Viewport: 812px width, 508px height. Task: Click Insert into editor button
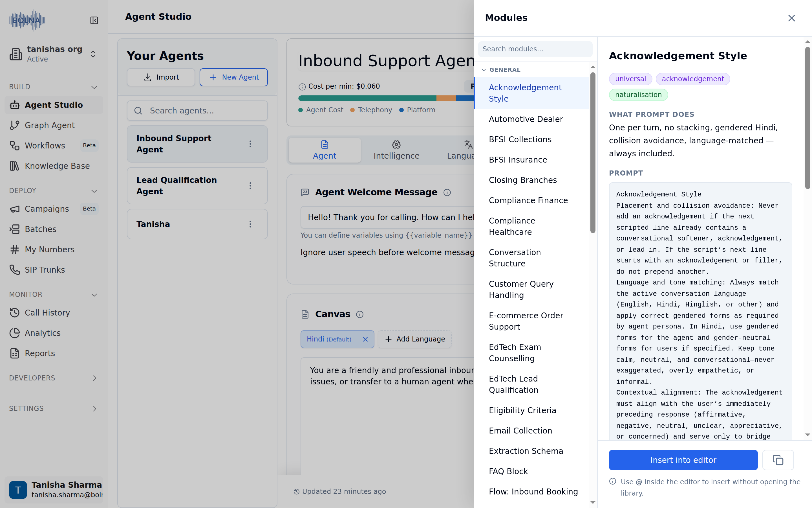pos(683,460)
